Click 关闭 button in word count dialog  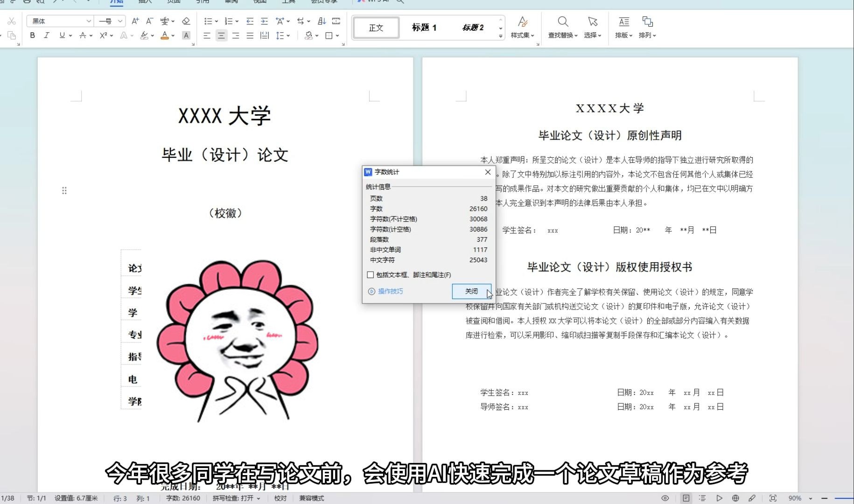pos(471,291)
